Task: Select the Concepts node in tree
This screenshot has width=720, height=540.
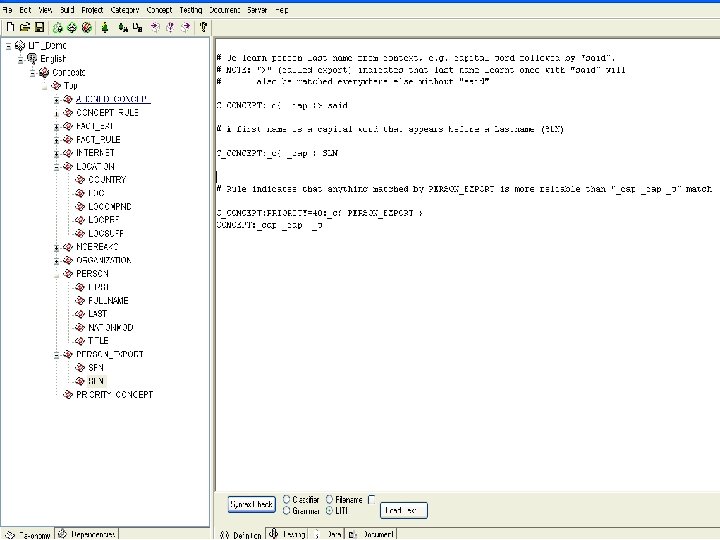Action: click(68, 73)
